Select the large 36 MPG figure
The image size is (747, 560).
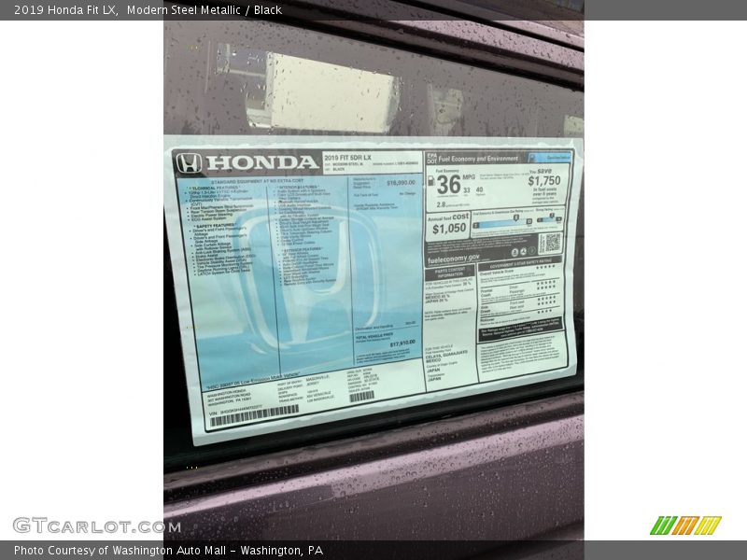(x=448, y=184)
